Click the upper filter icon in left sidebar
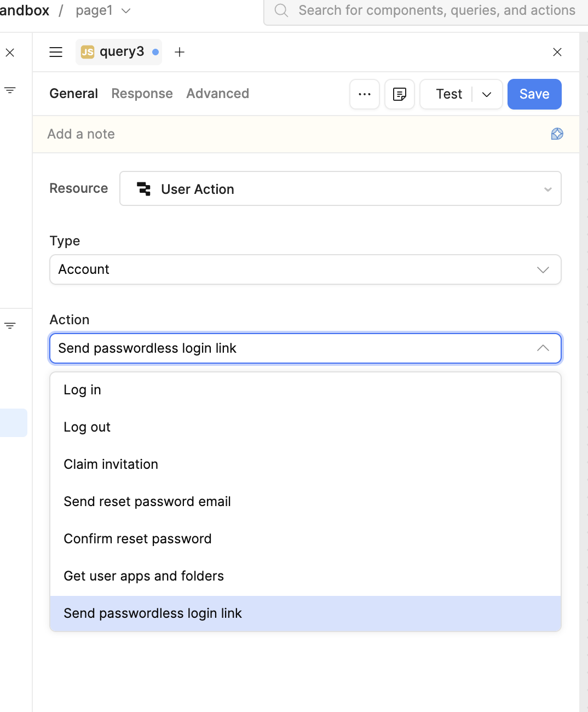Viewport: 588px width, 712px height. 10,90
